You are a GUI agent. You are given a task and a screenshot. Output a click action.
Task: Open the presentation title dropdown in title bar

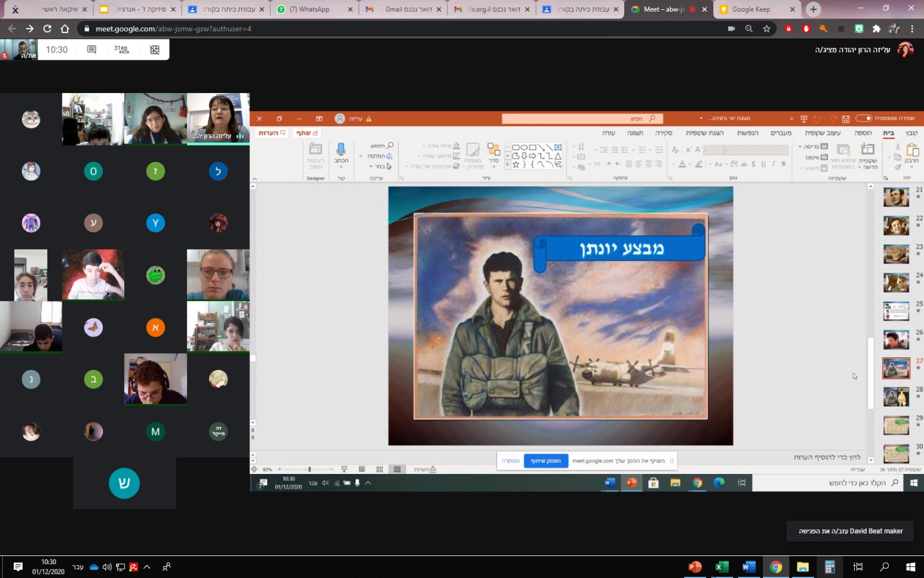pos(701,118)
